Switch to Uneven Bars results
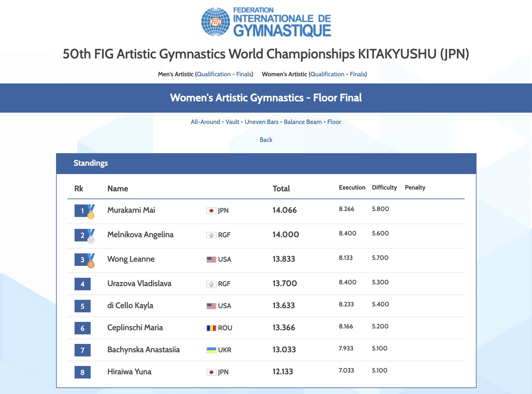Image resolution: width=532 pixels, height=394 pixels. click(x=262, y=122)
